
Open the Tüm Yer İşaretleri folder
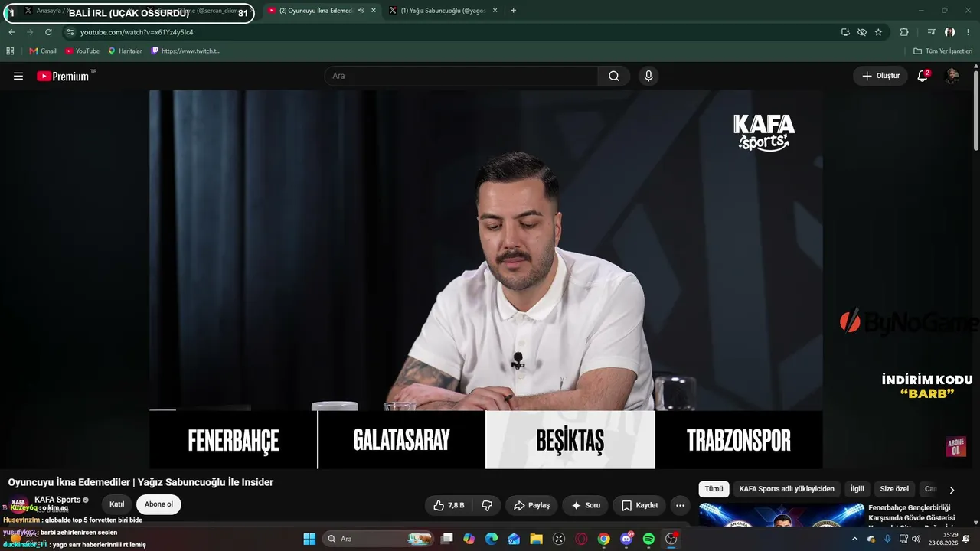pyautogui.click(x=942, y=51)
